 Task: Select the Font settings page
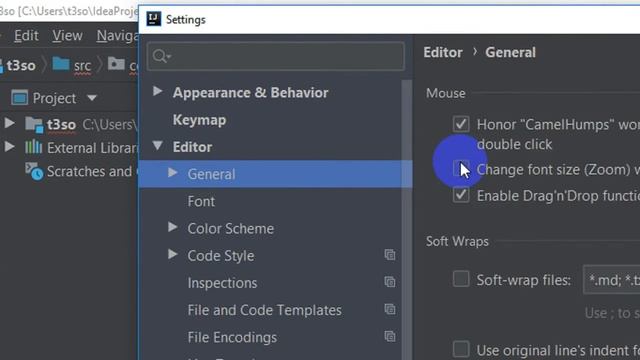[x=201, y=201]
